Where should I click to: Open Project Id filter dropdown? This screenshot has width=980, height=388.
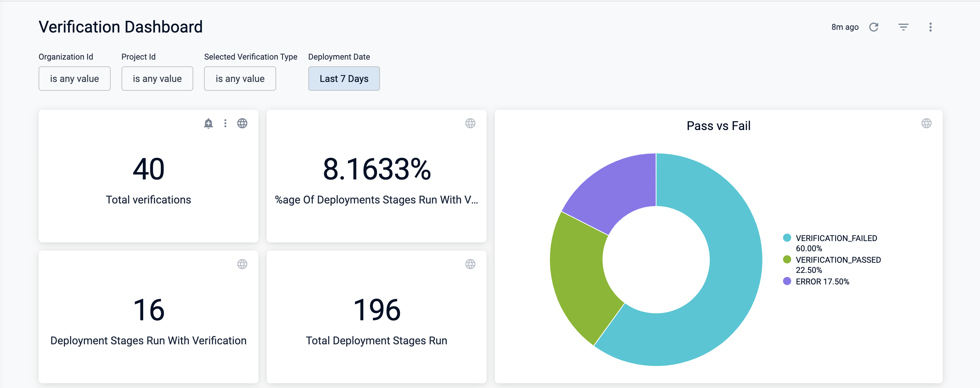(157, 79)
